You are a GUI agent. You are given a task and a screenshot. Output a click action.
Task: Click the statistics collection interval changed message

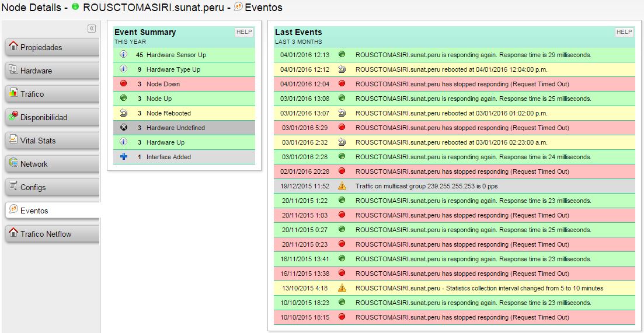[x=479, y=288]
